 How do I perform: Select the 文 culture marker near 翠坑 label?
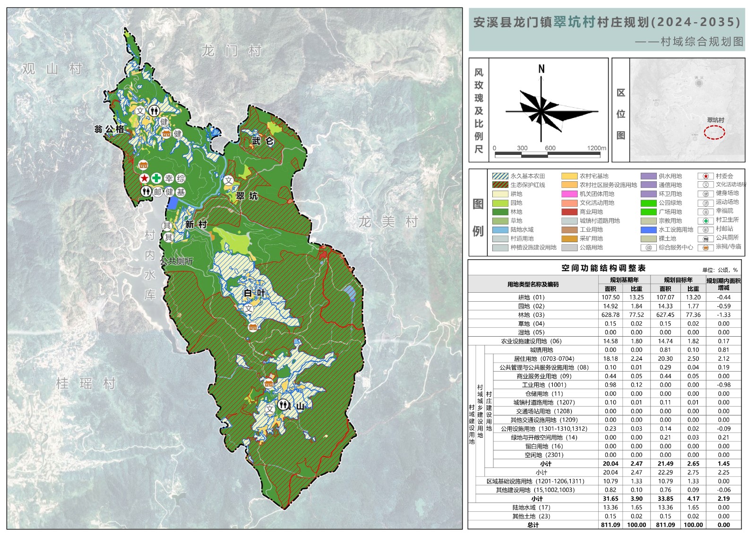(x=229, y=180)
